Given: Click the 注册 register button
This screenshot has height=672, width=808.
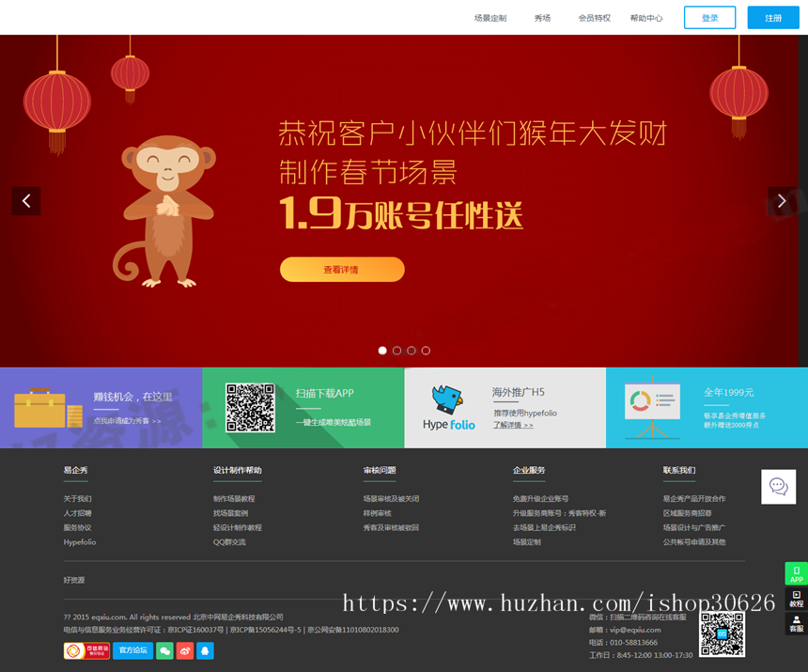Looking at the screenshot, I should click(x=774, y=17).
